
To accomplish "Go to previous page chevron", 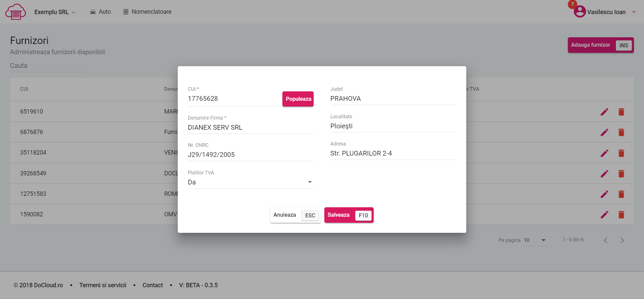I will [605, 240].
